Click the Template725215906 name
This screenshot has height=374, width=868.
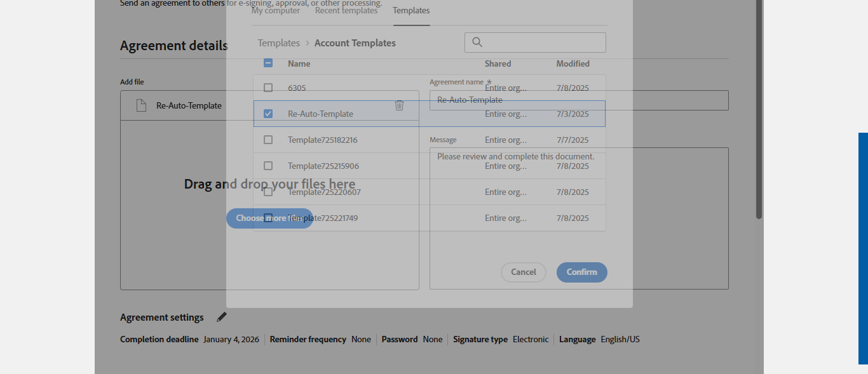click(323, 166)
